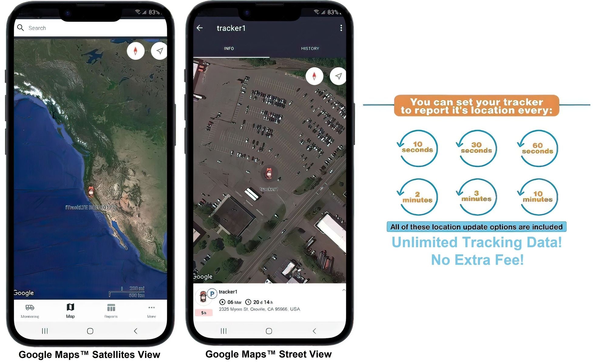Tap the Reports icon in bottom nav

(110, 310)
